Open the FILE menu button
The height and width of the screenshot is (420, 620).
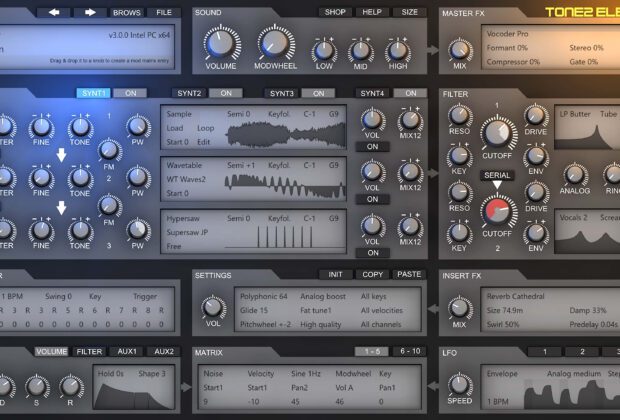tap(164, 12)
